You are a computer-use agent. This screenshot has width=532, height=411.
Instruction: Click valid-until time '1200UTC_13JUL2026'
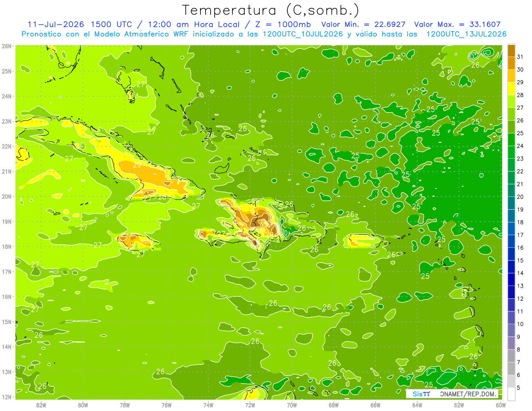466,34
